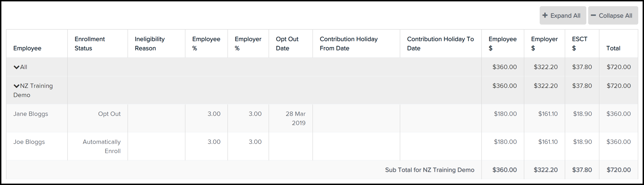Screen dimensions: 644x185
Task: Click the Total column header
Action: (x=613, y=48)
